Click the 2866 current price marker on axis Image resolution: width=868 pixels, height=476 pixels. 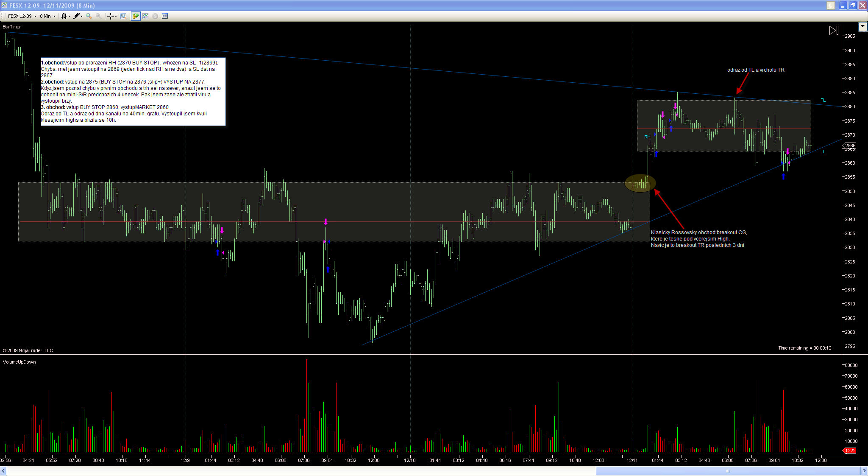coord(850,146)
